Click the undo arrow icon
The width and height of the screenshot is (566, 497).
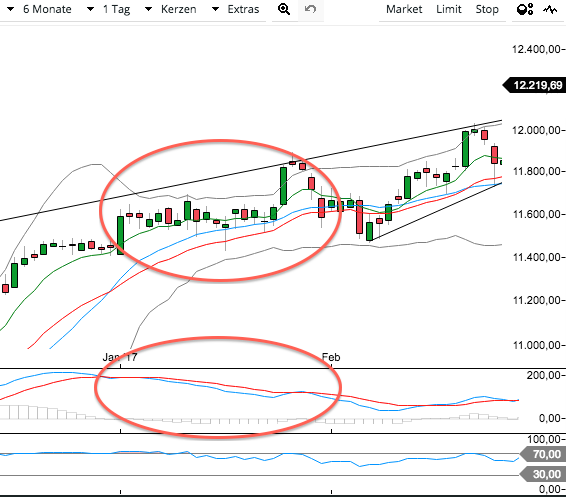tap(310, 9)
